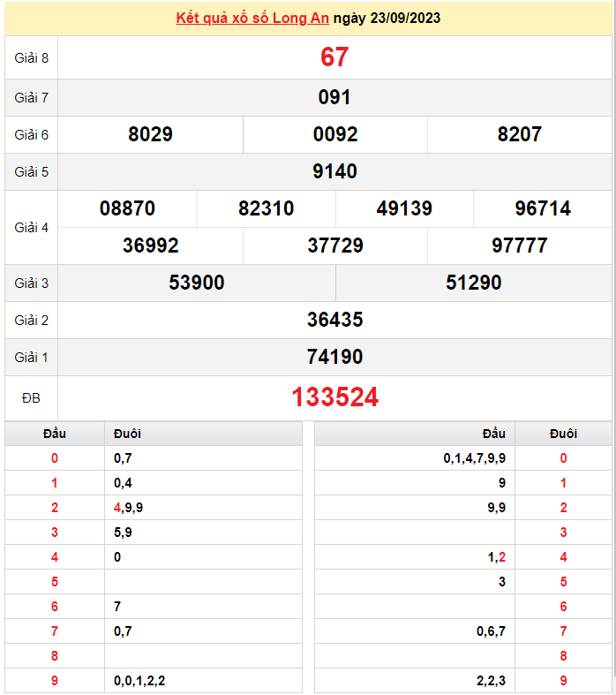The image size is (616, 695).
Task: Click the ĐB row label
Action: coord(31,398)
